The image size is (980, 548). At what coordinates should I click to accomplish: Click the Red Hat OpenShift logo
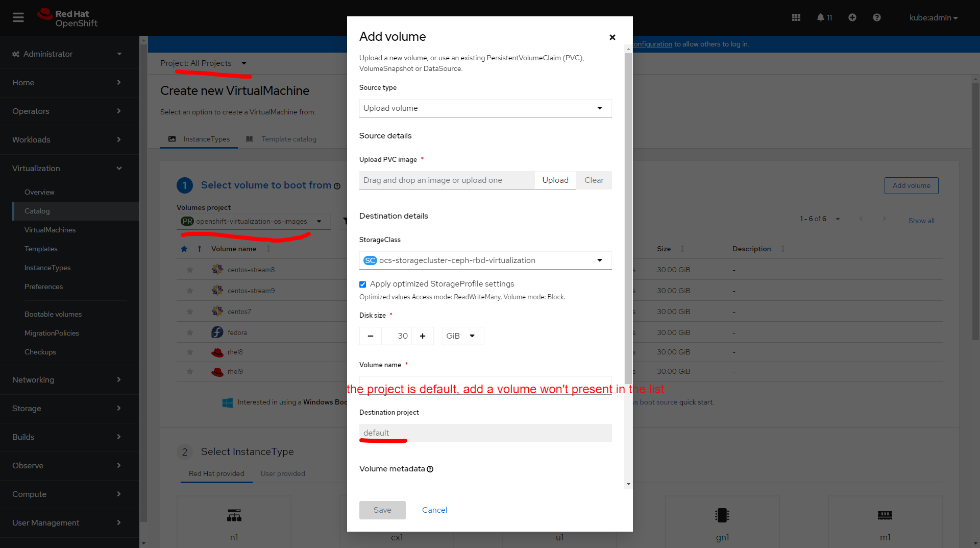[x=67, y=18]
